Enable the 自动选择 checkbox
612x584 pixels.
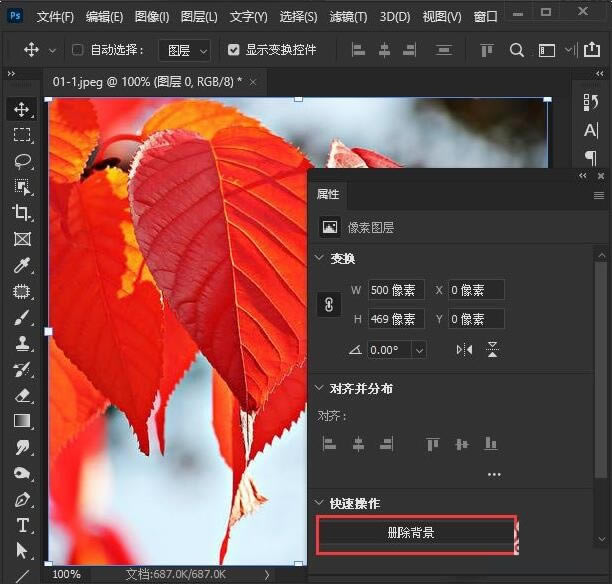coord(77,50)
